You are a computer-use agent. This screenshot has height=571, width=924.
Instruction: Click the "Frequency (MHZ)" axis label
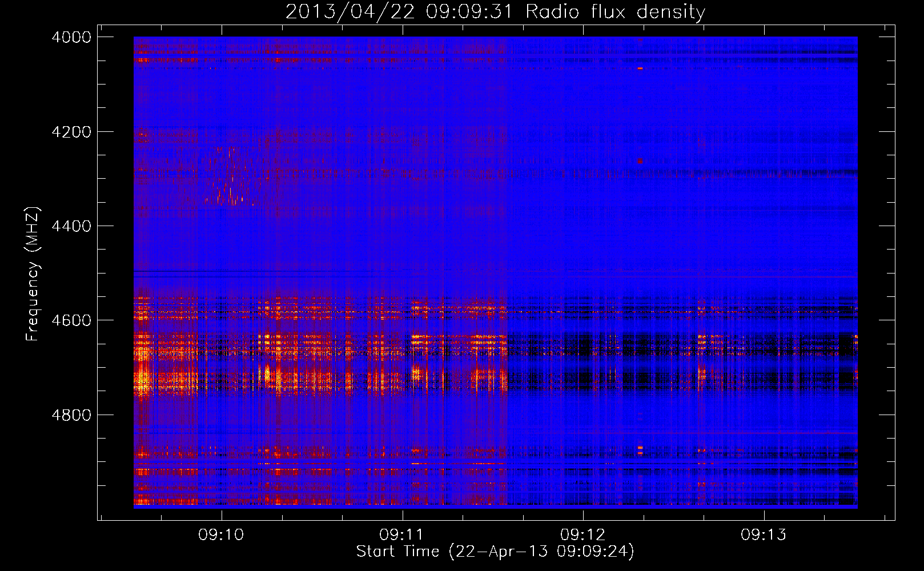33,274
